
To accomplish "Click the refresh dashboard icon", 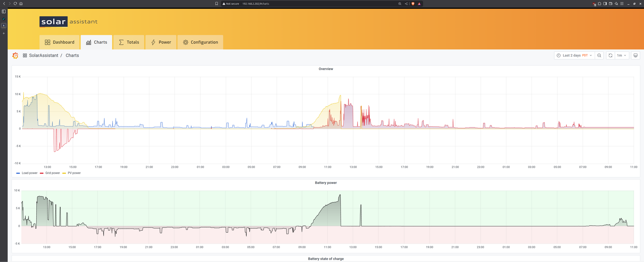I will 610,56.
